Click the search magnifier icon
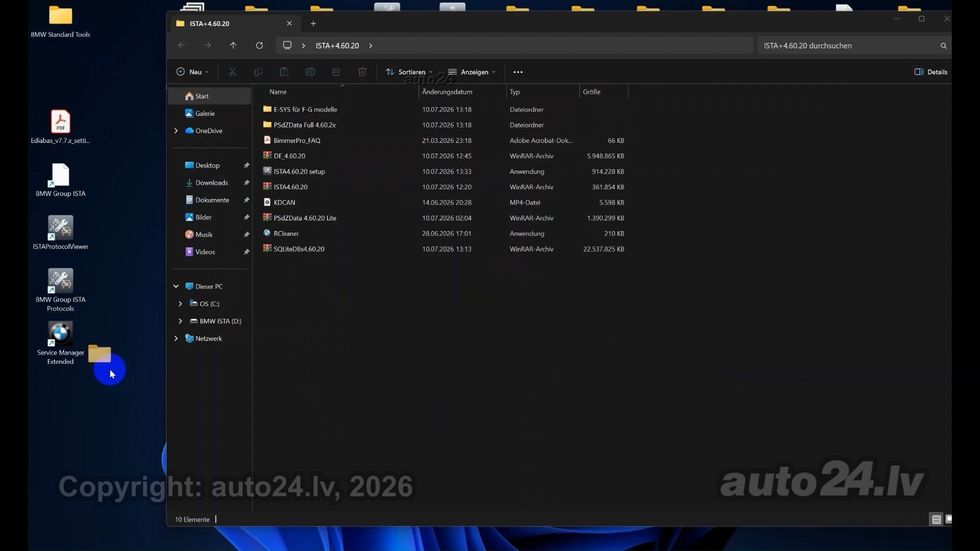This screenshot has height=551, width=980. pyautogui.click(x=944, y=46)
